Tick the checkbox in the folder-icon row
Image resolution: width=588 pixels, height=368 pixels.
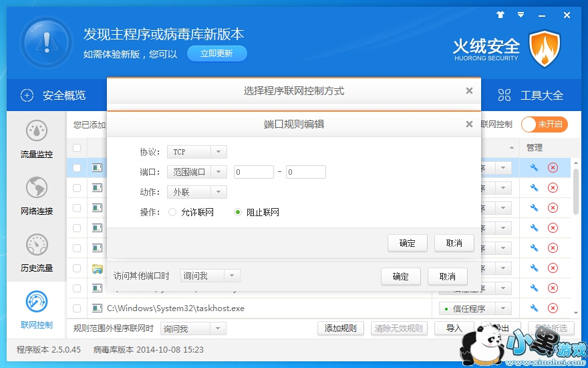(x=77, y=268)
